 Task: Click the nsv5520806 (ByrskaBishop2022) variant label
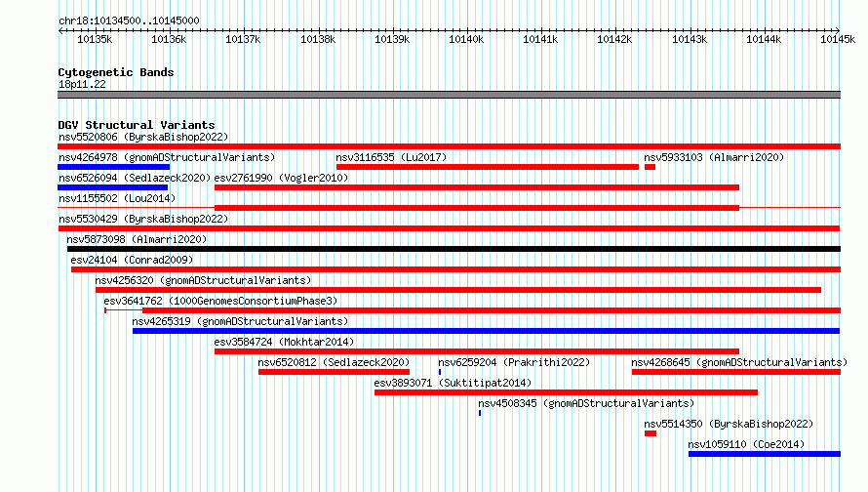pos(143,137)
